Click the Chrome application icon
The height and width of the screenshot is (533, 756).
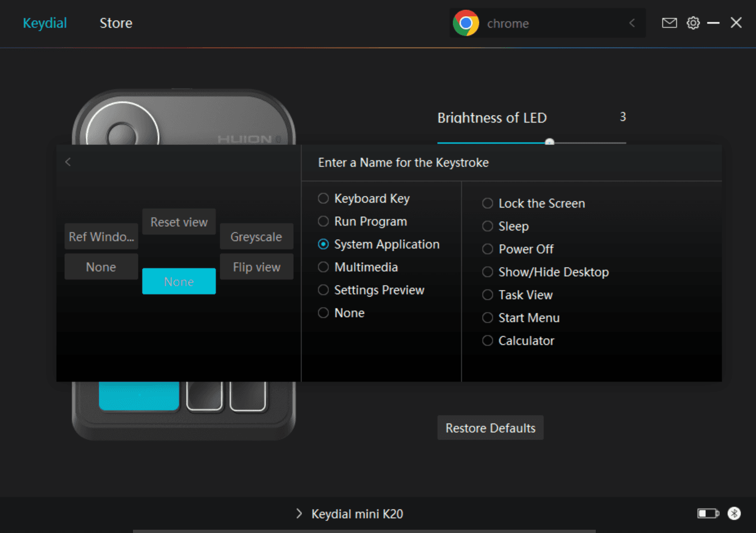click(465, 23)
